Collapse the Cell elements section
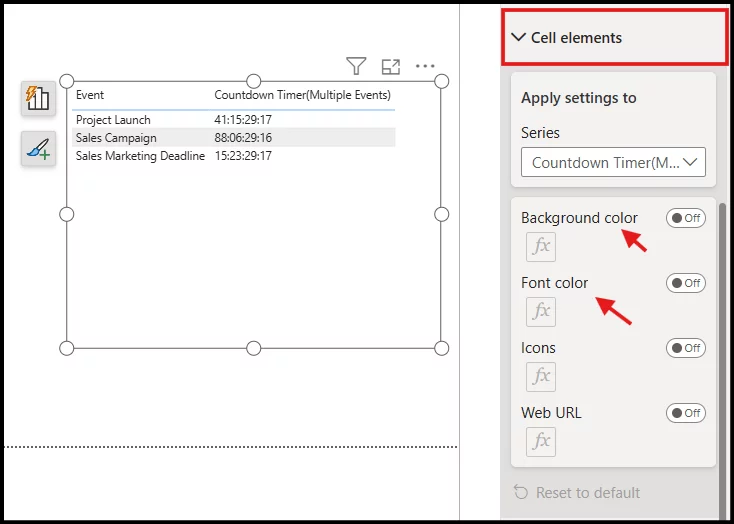Image resolution: width=734 pixels, height=524 pixels. point(614,37)
